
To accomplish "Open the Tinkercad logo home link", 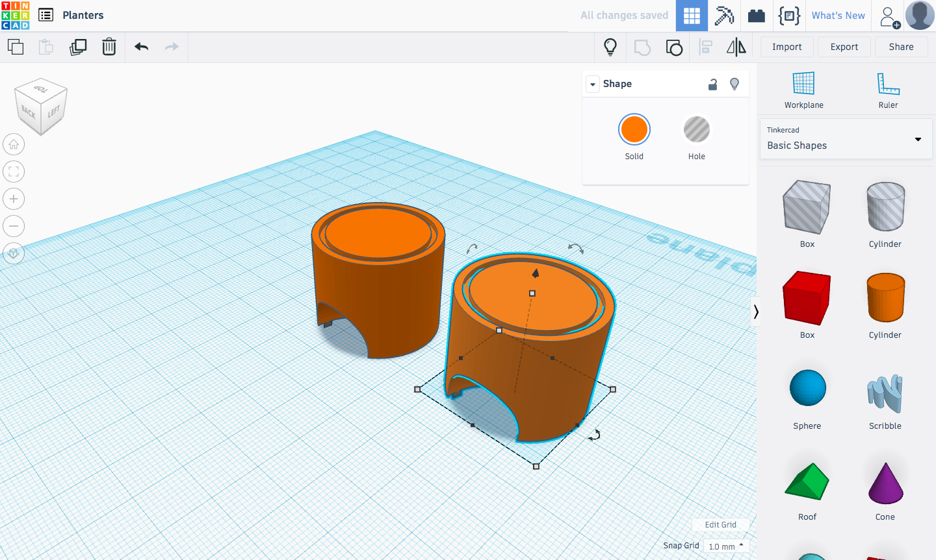I will pos(16,15).
